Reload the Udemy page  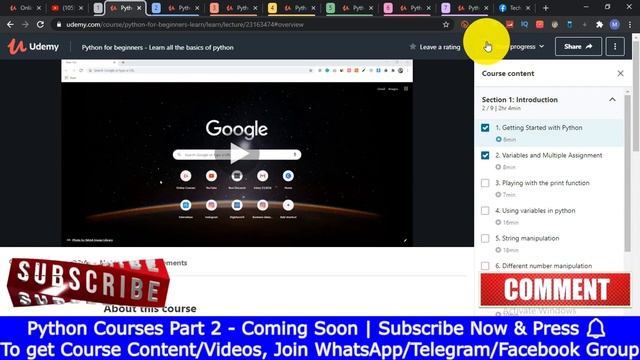pyautogui.click(x=40, y=24)
